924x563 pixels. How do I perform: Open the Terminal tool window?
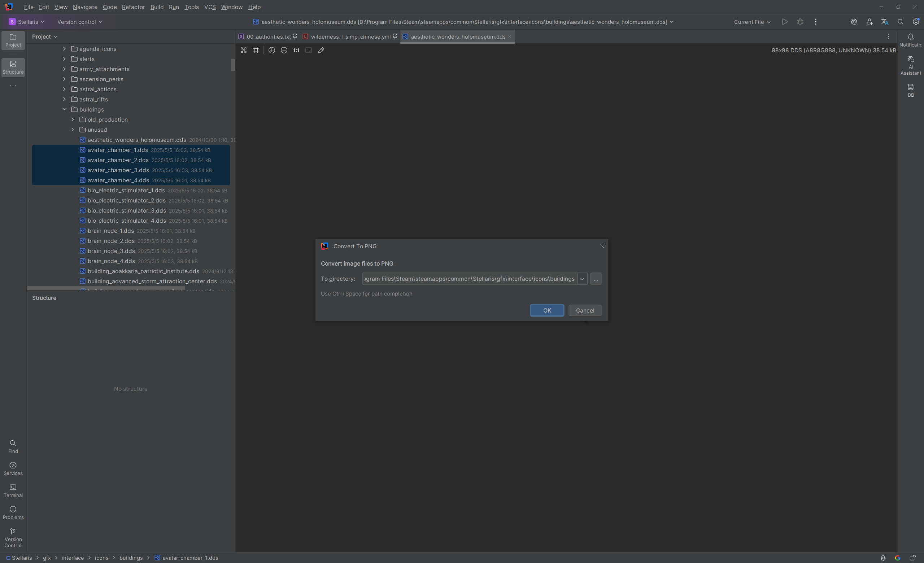[13, 491]
